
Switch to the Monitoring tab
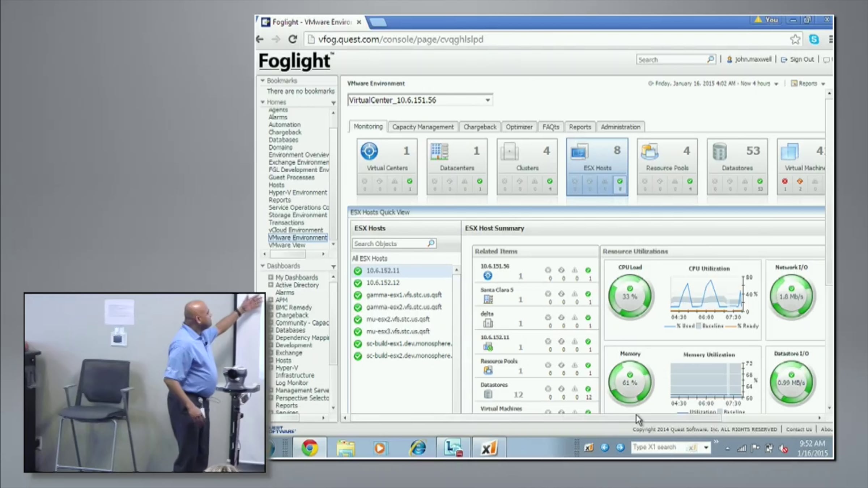[368, 127]
